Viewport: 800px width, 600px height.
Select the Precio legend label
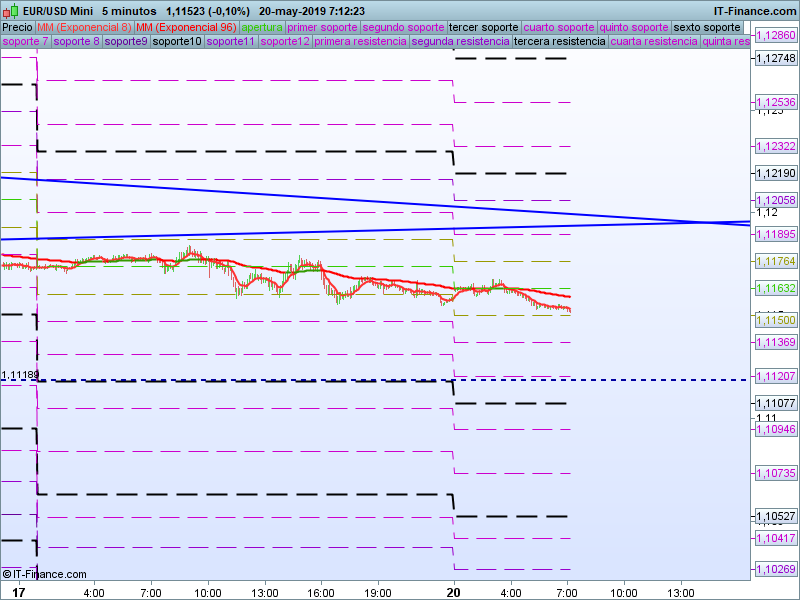(x=17, y=27)
